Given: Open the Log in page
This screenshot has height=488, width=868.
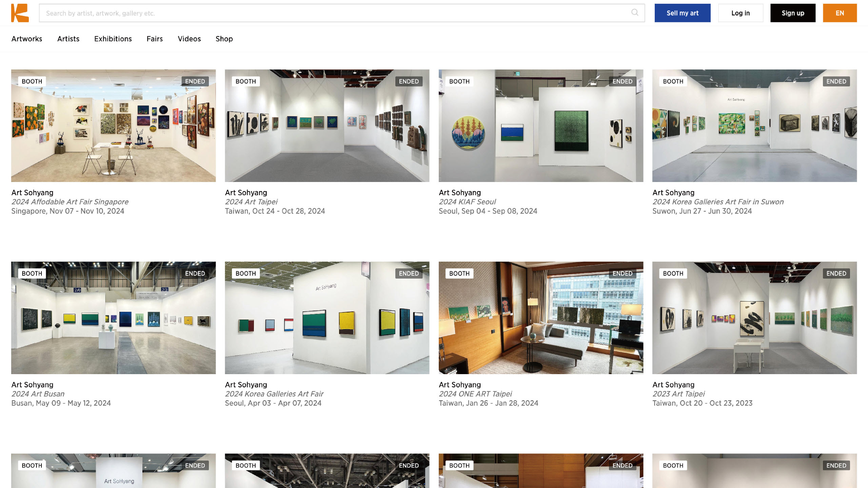Looking at the screenshot, I should click(741, 13).
